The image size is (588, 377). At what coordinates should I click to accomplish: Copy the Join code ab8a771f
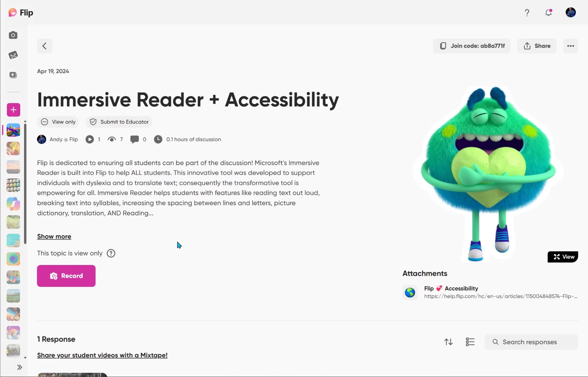(472, 46)
